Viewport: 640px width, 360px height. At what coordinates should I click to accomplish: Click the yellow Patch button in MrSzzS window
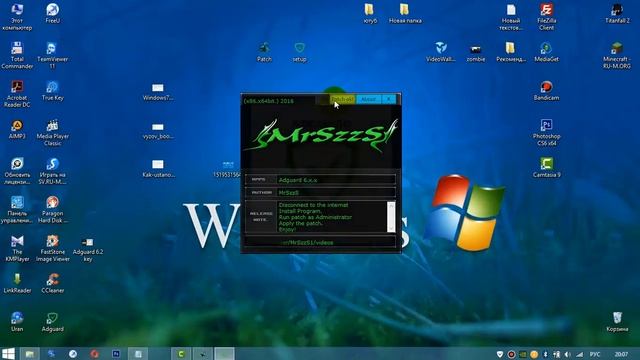tap(342, 99)
